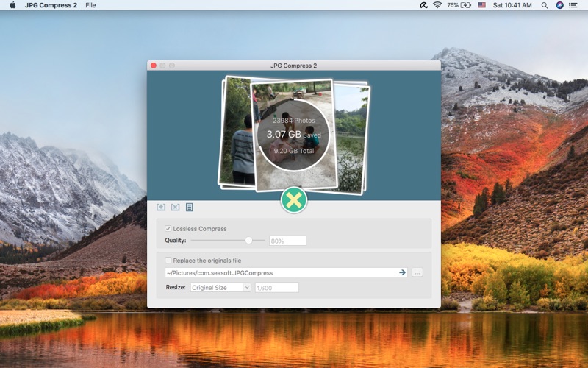588x368 pixels.
Task: Toggle the Lossless Compress checkbox
Action: click(x=168, y=228)
